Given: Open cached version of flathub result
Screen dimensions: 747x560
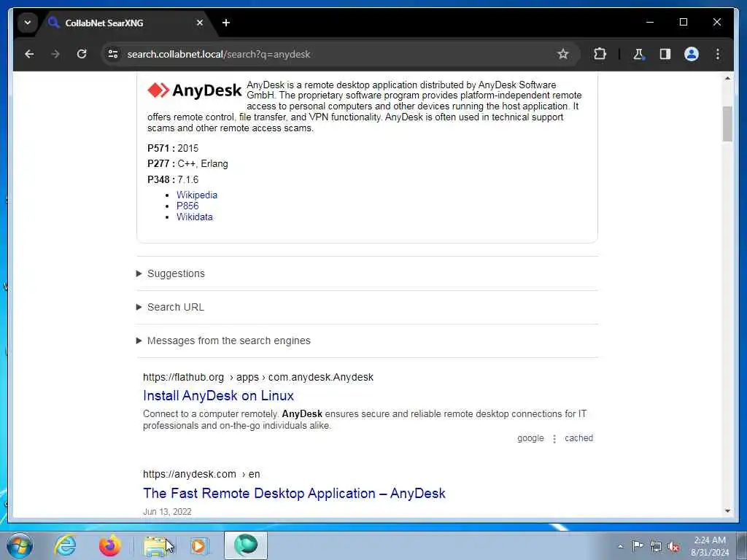Looking at the screenshot, I should 578,438.
